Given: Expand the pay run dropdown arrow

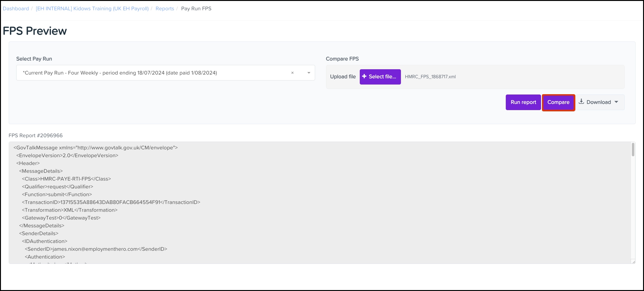Looking at the screenshot, I should pos(309,73).
